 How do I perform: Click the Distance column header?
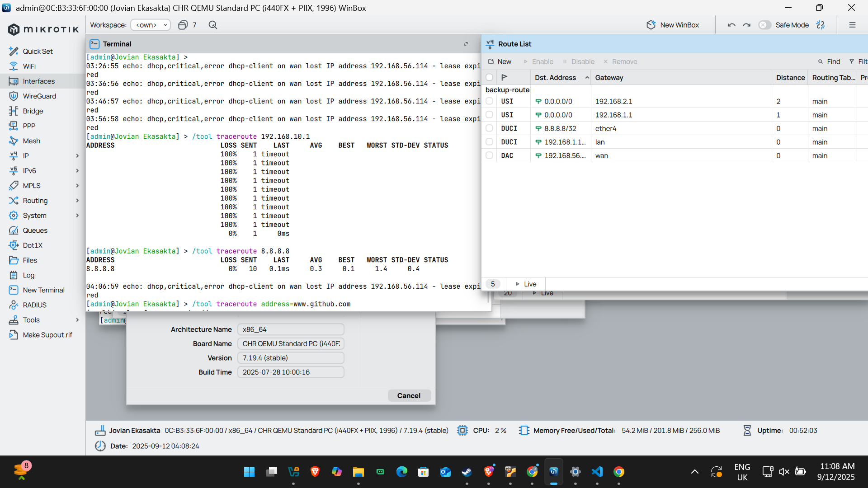click(x=790, y=77)
